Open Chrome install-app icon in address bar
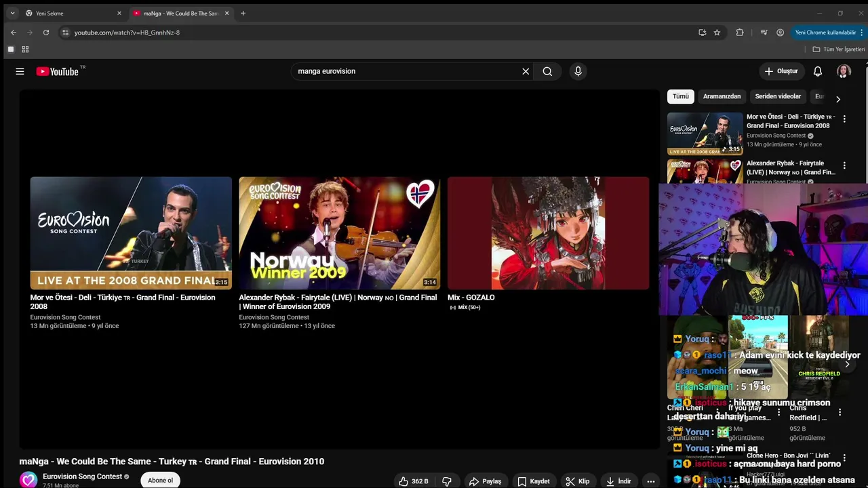This screenshot has height=488, width=868. coord(702,33)
